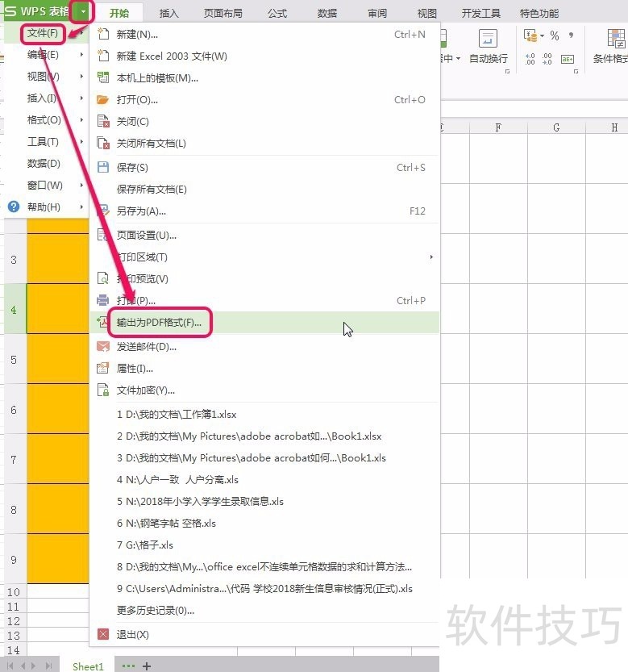Click the template icon beside 本机上的模板(M)

pos(103,77)
